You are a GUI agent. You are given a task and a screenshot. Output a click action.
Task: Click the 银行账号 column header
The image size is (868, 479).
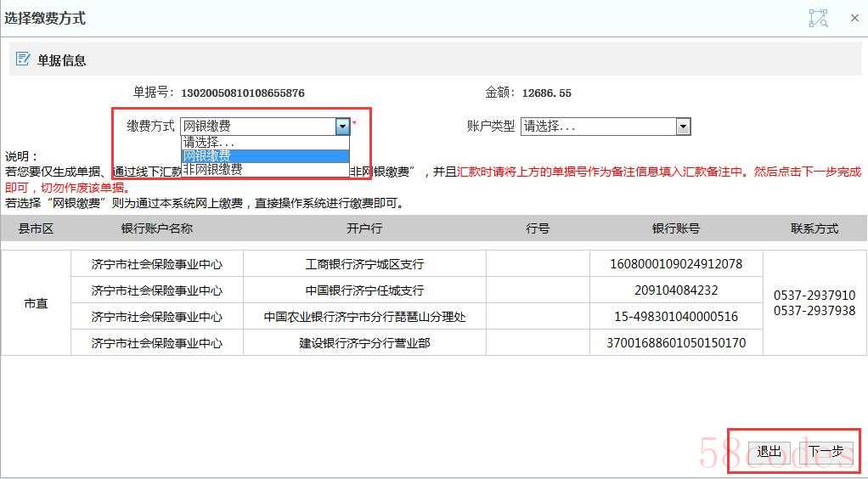pyautogui.click(x=676, y=228)
